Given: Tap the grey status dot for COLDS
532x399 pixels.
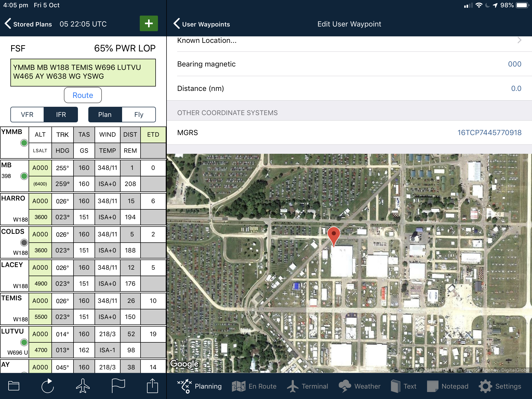Looking at the screenshot, I should (x=24, y=243).
